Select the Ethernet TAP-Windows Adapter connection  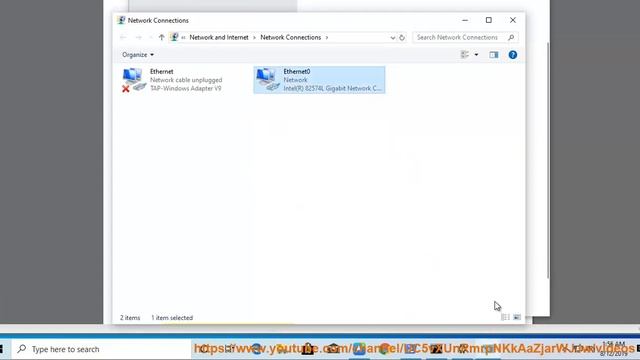coord(172,80)
